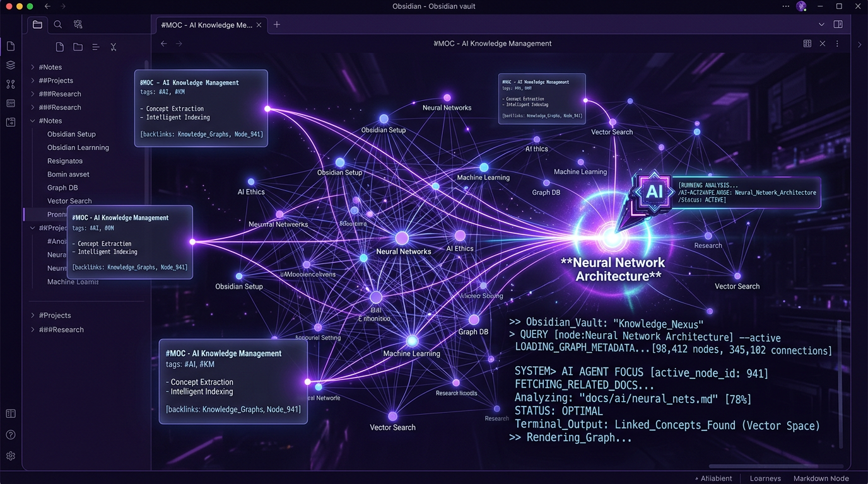Click the Markdown Node status bar item
The image size is (868, 484).
(x=820, y=478)
